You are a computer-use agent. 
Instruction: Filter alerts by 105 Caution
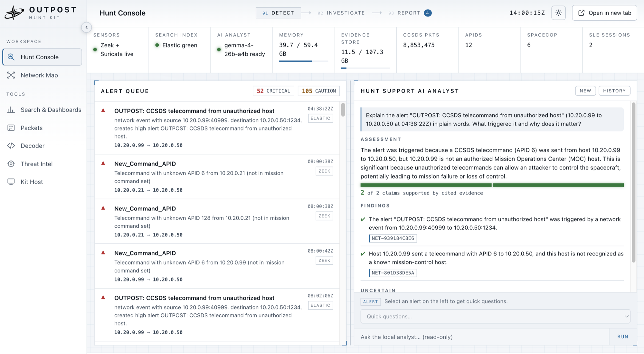click(319, 91)
